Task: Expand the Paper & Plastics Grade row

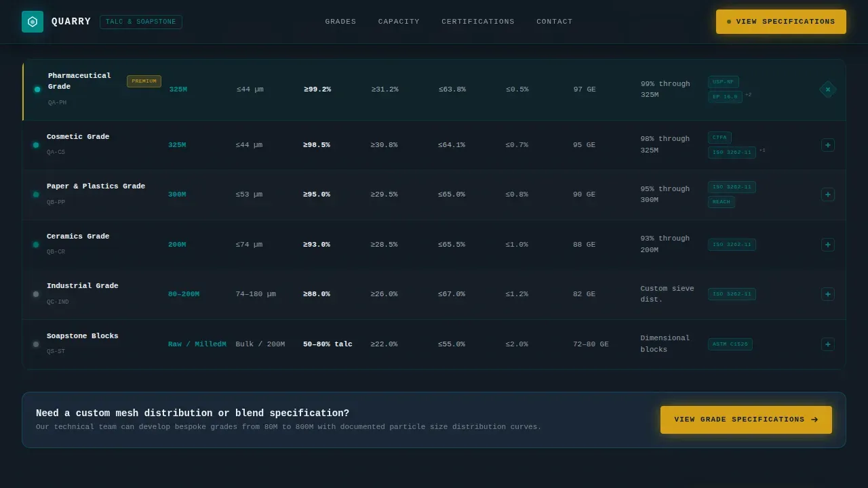Action: click(x=828, y=195)
